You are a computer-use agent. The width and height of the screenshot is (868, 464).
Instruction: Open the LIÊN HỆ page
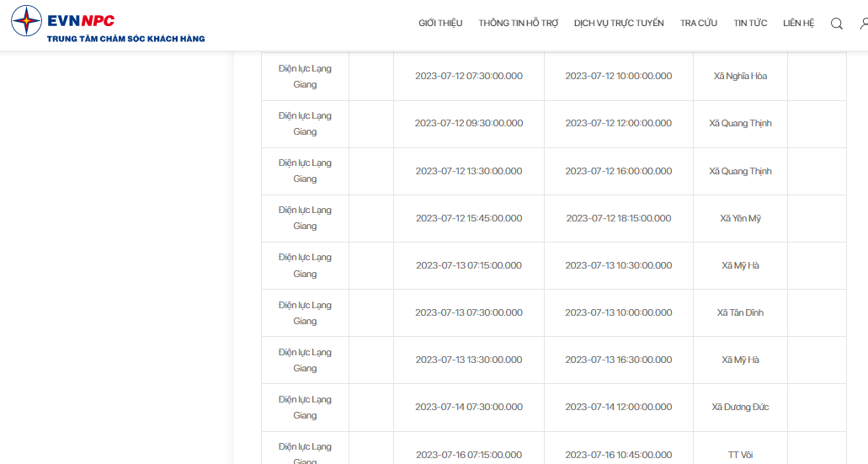point(798,23)
